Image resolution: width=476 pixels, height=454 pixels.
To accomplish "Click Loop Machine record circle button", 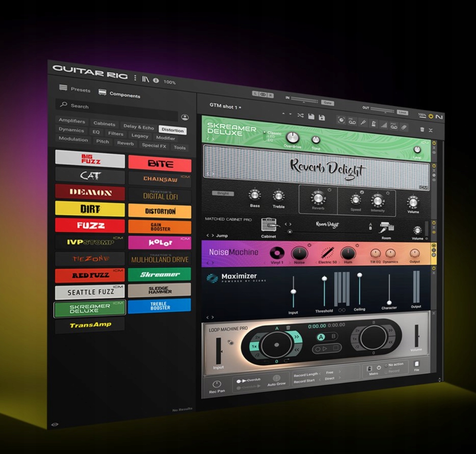I will click(318, 349).
